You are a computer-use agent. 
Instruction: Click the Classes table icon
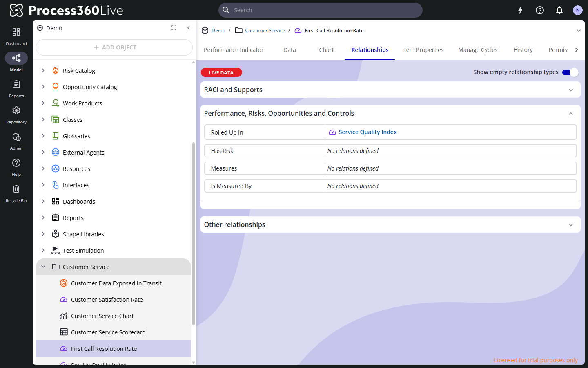[x=56, y=119]
